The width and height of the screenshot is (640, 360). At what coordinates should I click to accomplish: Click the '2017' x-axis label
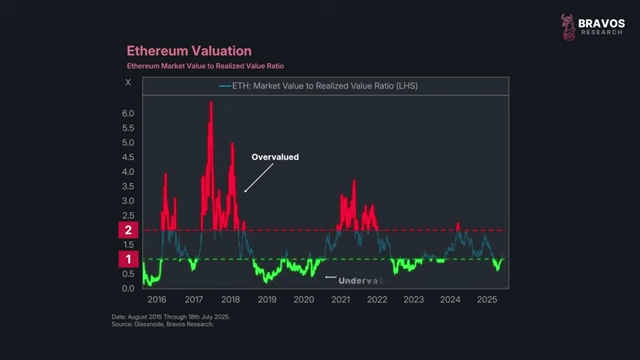point(193,300)
